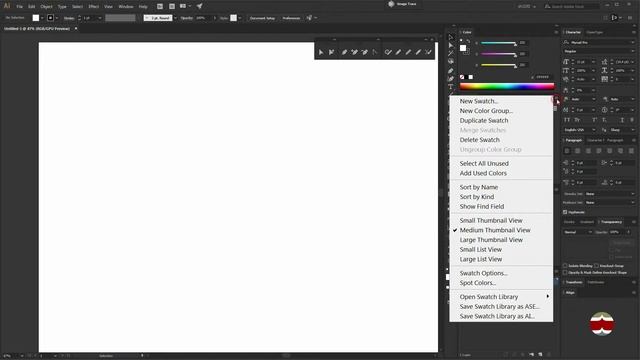Click the last brush tool in floating panel
This screenshot has width=640, height=360.
(428, 52)
